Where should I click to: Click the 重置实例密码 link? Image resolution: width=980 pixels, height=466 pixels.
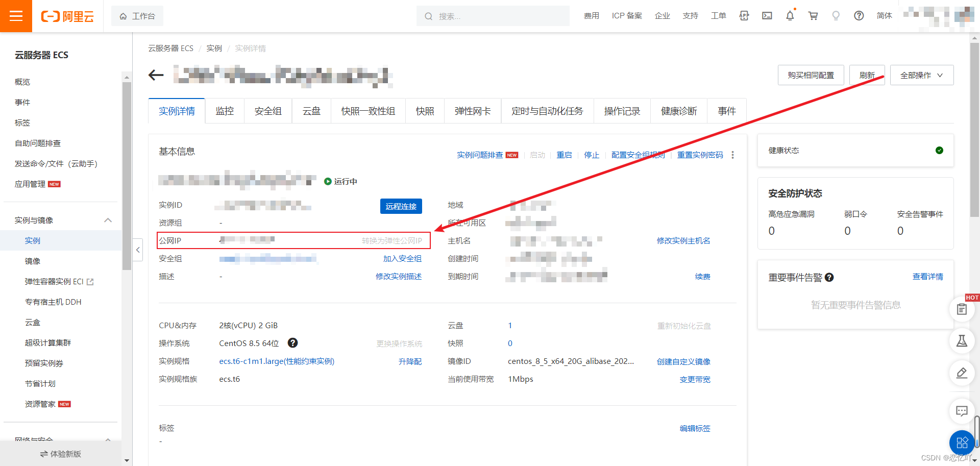point(700,155)
